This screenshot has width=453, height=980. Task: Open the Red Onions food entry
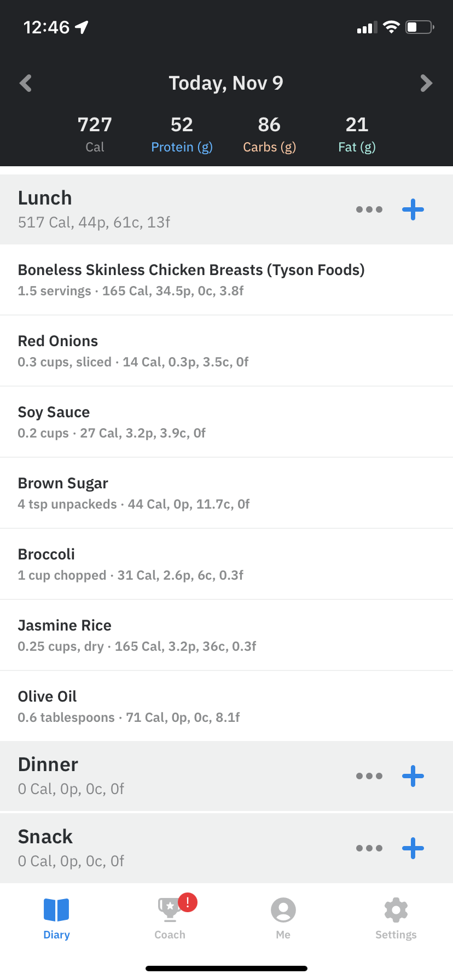(133, 351)
